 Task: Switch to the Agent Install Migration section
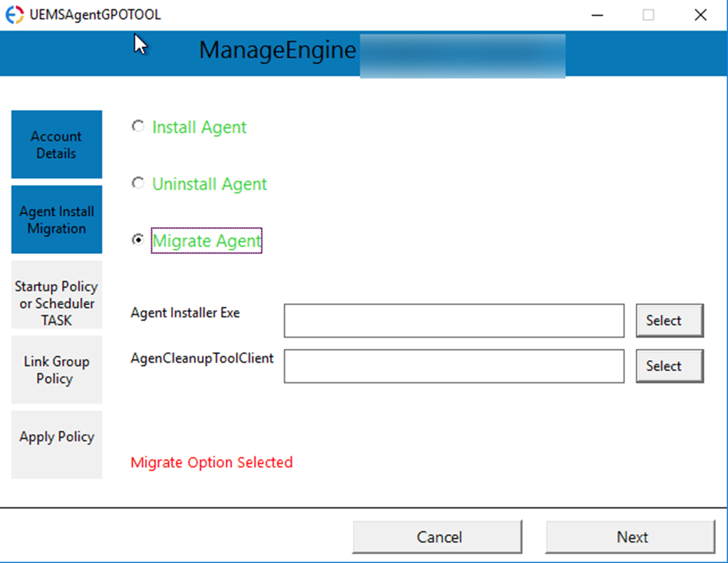(x=56, y=220)
